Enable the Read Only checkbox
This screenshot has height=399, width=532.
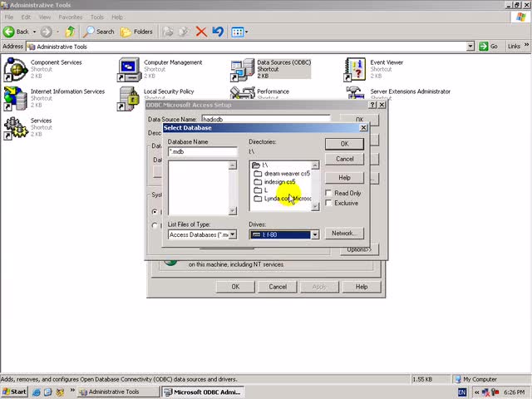click(x=328, y=193)
